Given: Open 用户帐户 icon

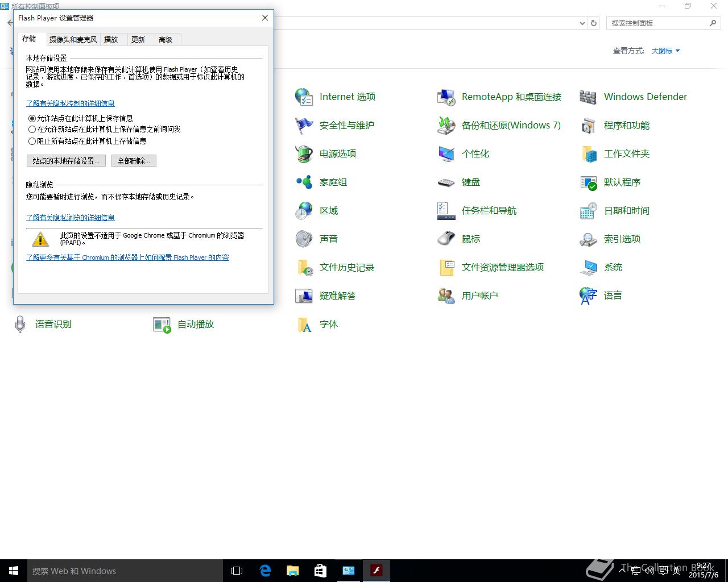Looking at the screenshot, I should [x=446, y=296].
